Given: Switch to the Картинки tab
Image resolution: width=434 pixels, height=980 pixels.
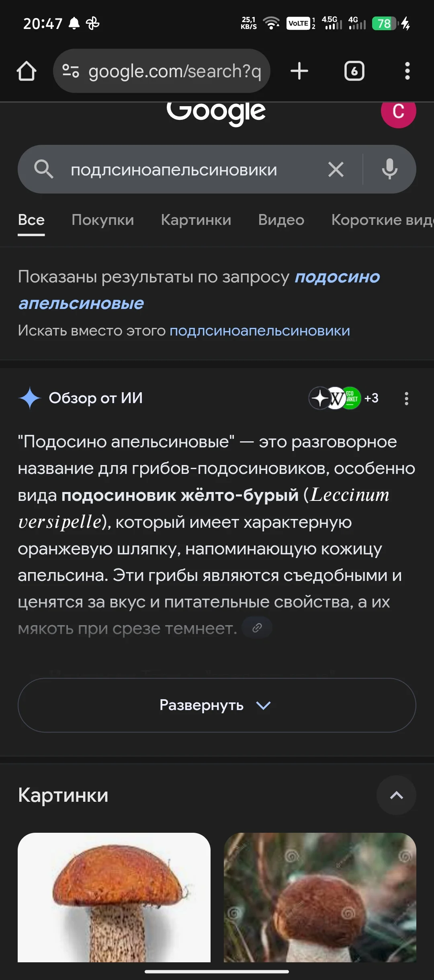Looking at the screenshot, I should 196,220.
